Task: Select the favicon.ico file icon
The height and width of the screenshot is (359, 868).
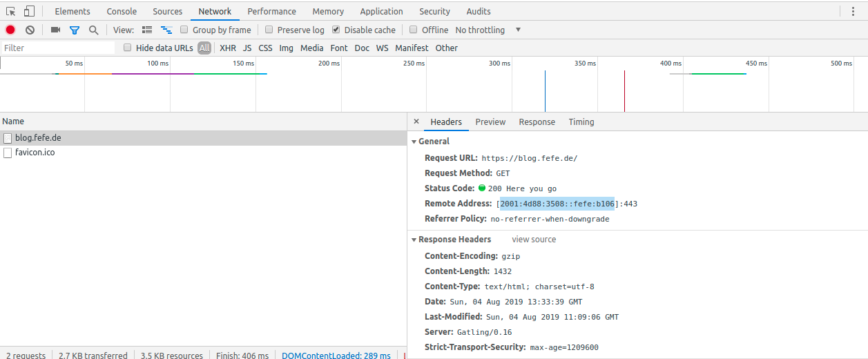Action: pos(8,153)
